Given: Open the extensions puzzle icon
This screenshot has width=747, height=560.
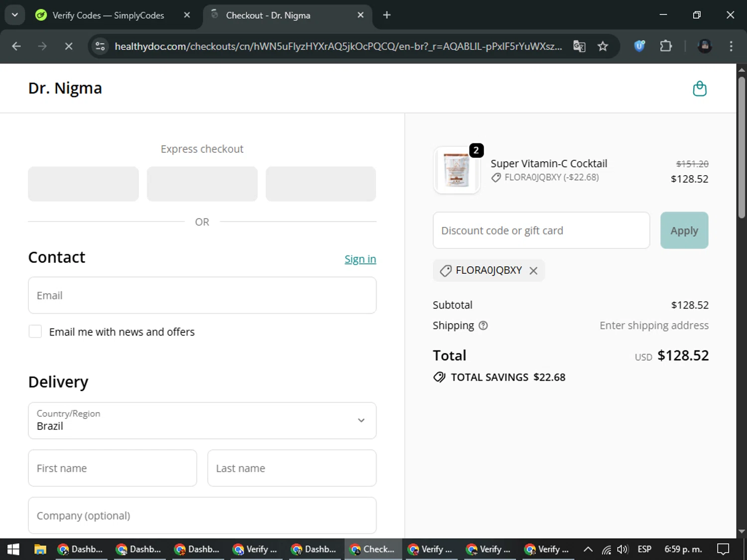Looking at the screenshot, I should (x=666, y=46).
